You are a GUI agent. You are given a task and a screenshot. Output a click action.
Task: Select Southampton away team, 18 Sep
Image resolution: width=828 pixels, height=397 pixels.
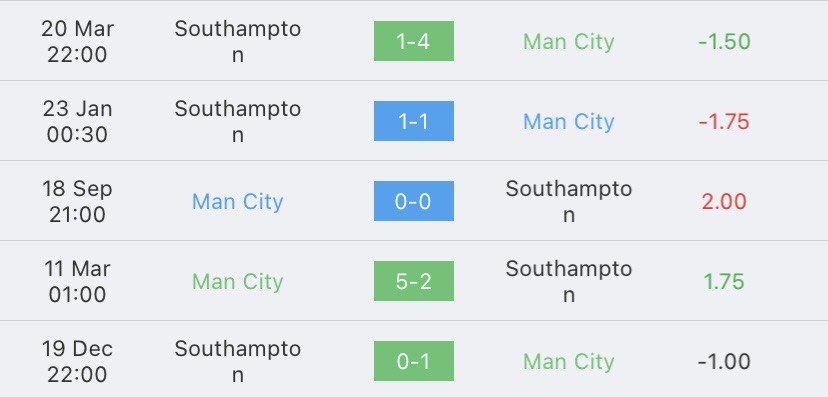pyautogui.click(x=569, y=201)
